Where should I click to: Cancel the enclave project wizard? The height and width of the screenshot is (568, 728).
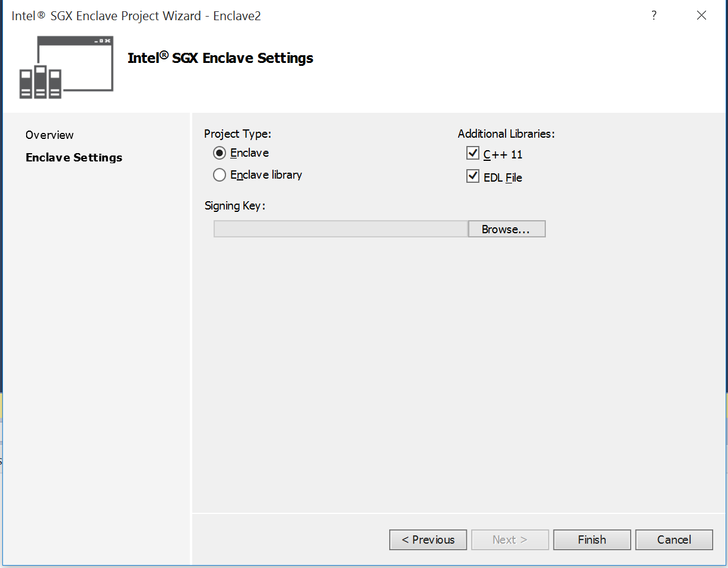tap(673, 540)
